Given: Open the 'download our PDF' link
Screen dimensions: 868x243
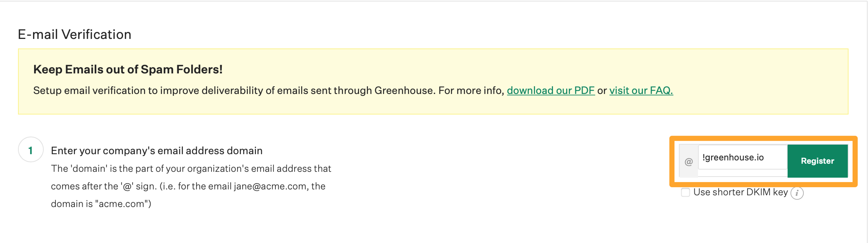Looking at the screenshot, I should pos(550,90).
